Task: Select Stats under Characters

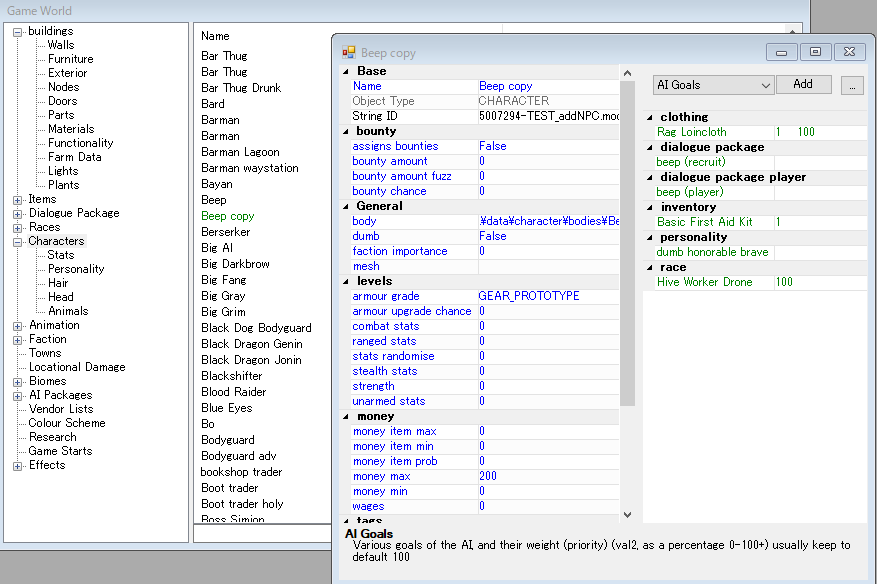Action: click(x=60, y=255)
